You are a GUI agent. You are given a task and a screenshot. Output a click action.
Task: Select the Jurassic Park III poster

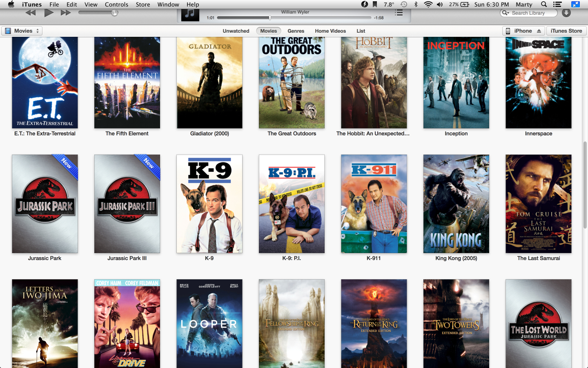tap(127, 204)
